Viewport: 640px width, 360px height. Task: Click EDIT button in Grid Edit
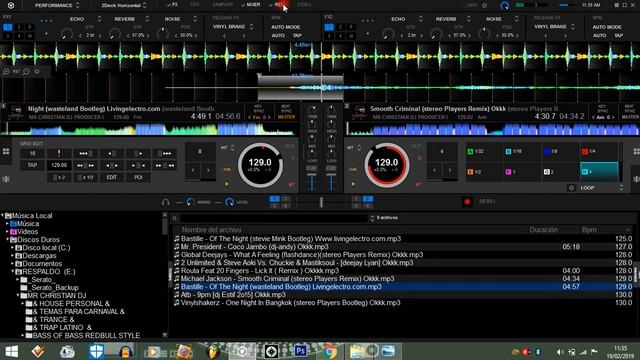point(112,178)
